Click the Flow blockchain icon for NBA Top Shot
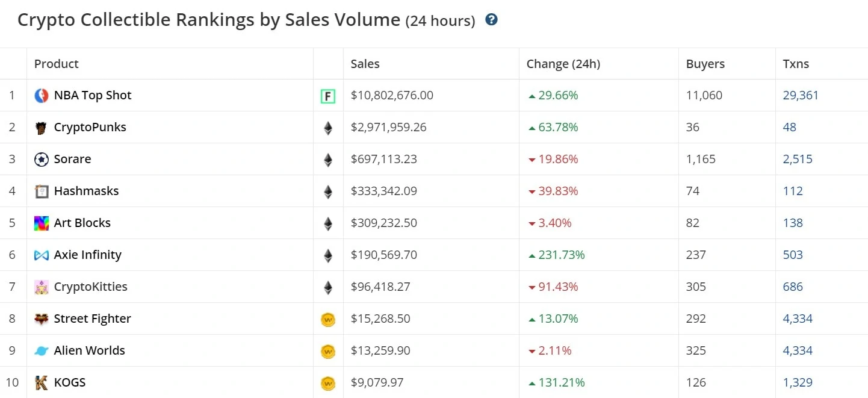Screen dimensions: 868x398 328,96
